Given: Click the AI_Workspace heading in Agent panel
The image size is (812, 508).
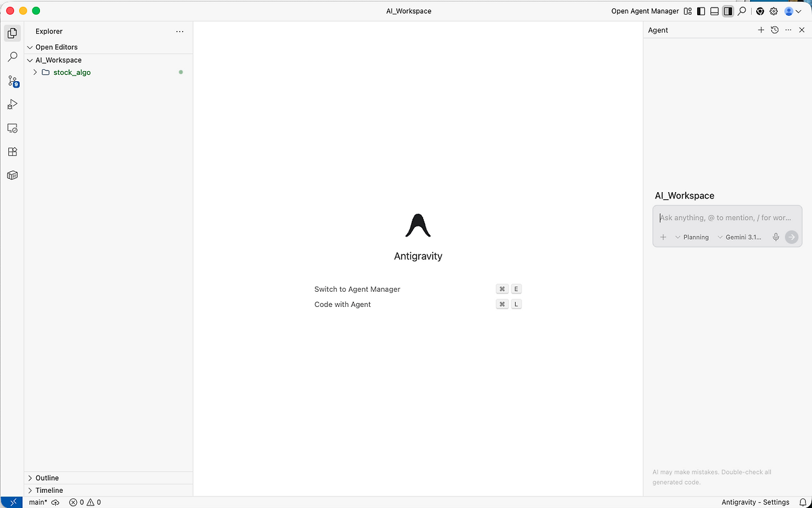Looking at the screenshot, I should 684,196.
